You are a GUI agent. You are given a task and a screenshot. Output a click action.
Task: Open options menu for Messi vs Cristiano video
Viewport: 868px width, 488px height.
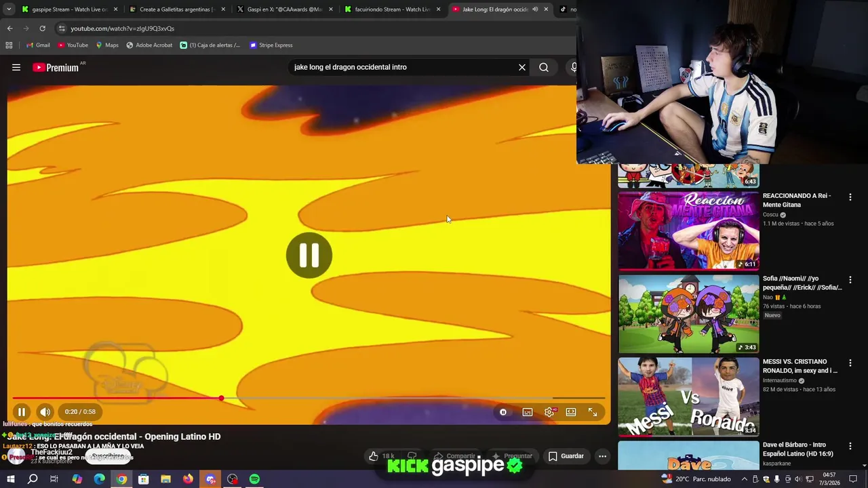tap(850, 363)
